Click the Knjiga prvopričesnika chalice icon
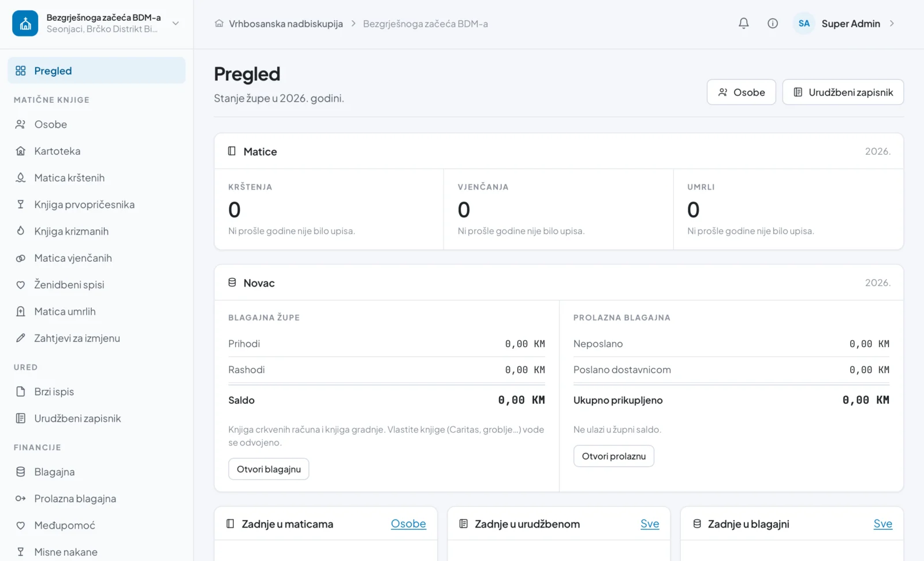 pyautogui.click(x=21, y=205)
